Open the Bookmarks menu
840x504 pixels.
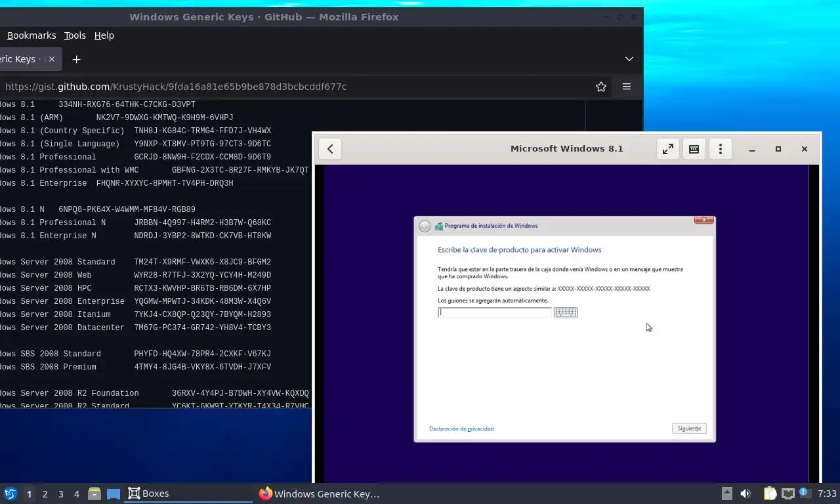tap(31, 35)
